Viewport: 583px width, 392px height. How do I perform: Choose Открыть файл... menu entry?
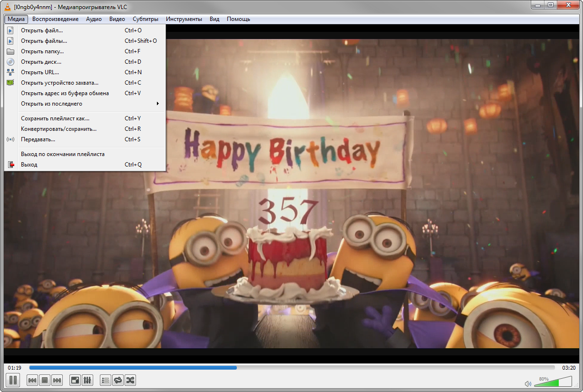pos(85,30)
